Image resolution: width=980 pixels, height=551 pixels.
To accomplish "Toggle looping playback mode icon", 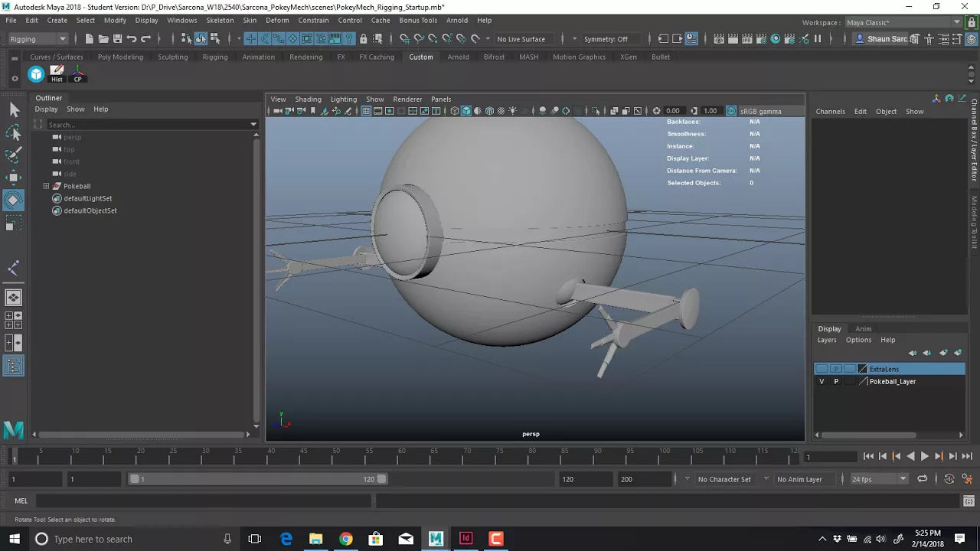I will (x=923, y=479).
